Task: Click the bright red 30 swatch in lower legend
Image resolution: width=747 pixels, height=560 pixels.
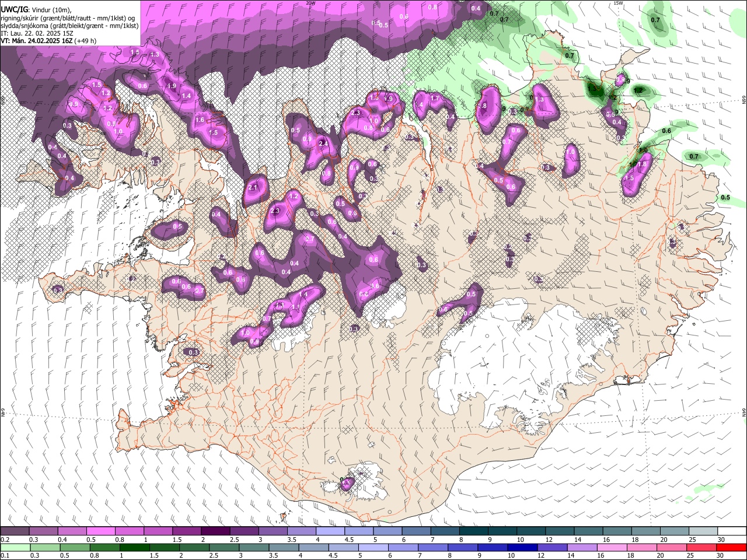Action: (731, 547)
